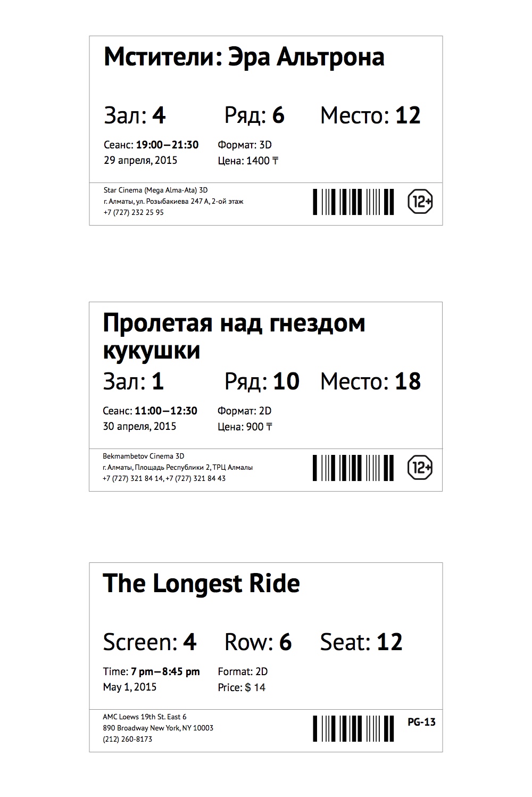Click the $ 14 price value
532x797 pixels.
[x=255, y=687]
